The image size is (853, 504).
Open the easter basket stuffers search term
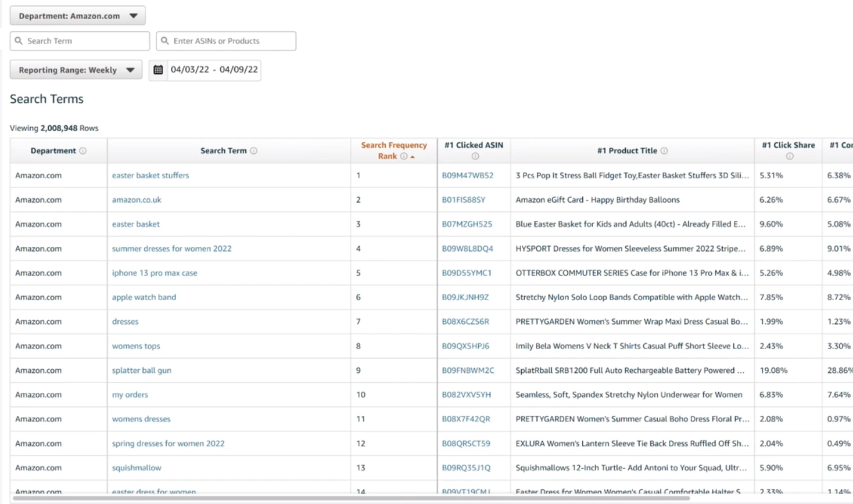click(x=150, y=175)
